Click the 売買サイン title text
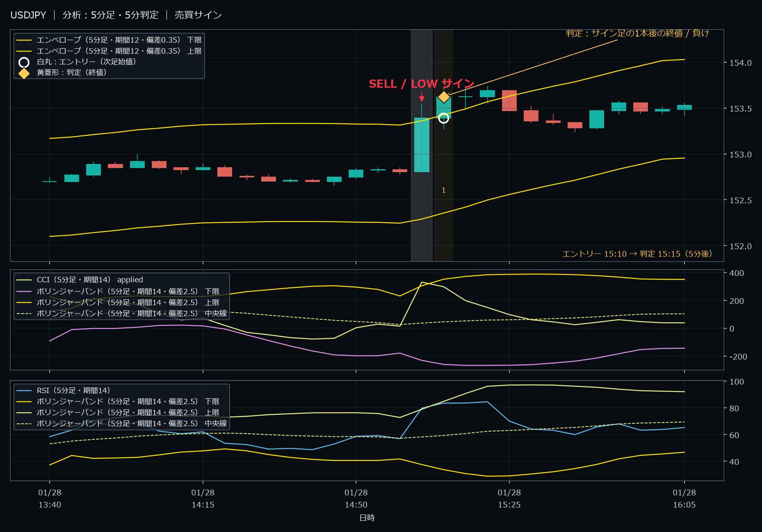Image resolution: width=762 pixels, height=532 pixels. pyautogui.click(x=198, y=15)
